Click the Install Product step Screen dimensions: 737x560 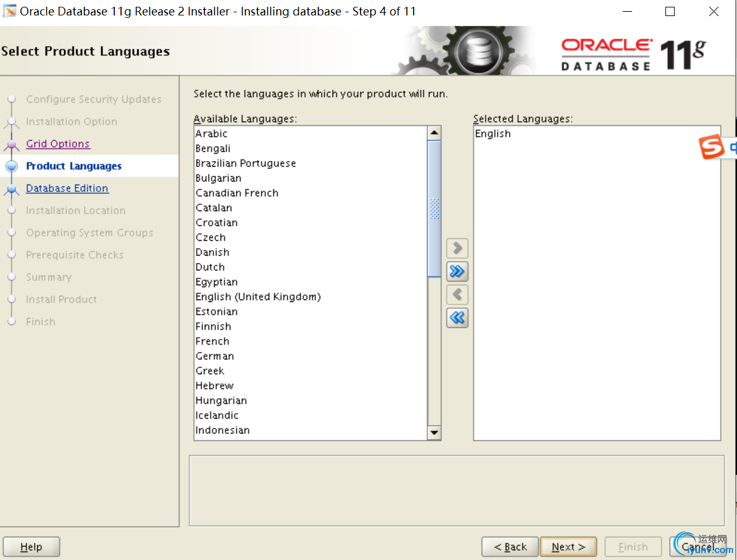(61, 299)
